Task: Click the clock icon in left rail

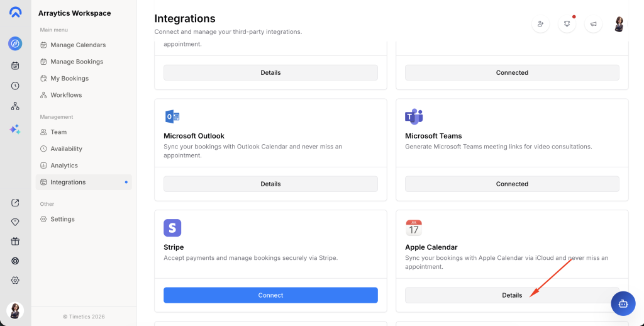Action: (15, 86)
